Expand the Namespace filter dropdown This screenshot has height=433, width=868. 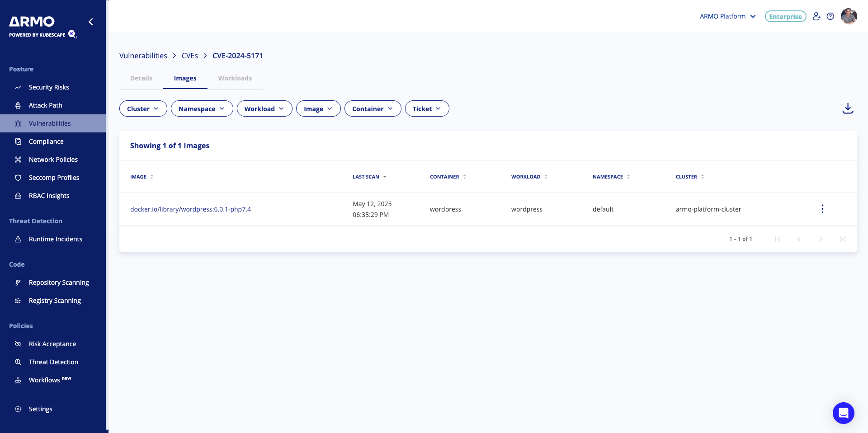click(202, 108)
